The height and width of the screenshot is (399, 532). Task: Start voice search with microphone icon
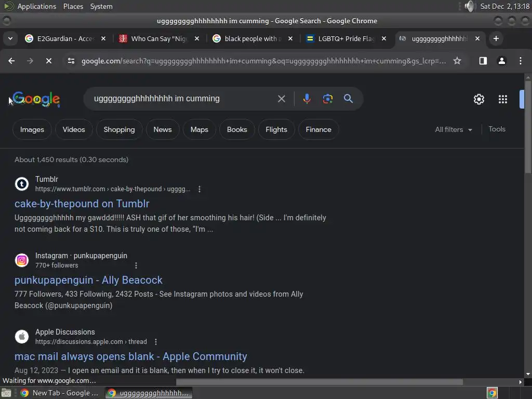[307, 99]
